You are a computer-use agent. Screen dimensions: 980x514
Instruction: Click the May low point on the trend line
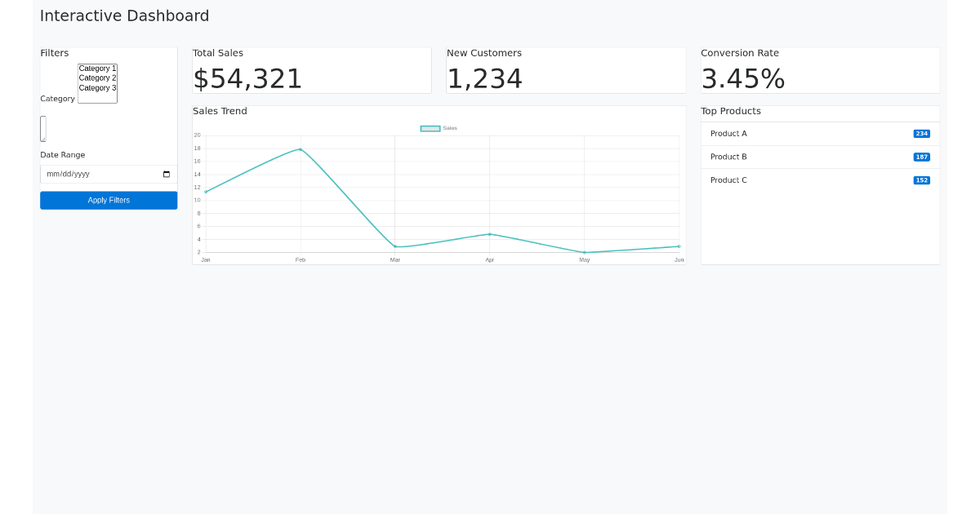tap(584, 253)
